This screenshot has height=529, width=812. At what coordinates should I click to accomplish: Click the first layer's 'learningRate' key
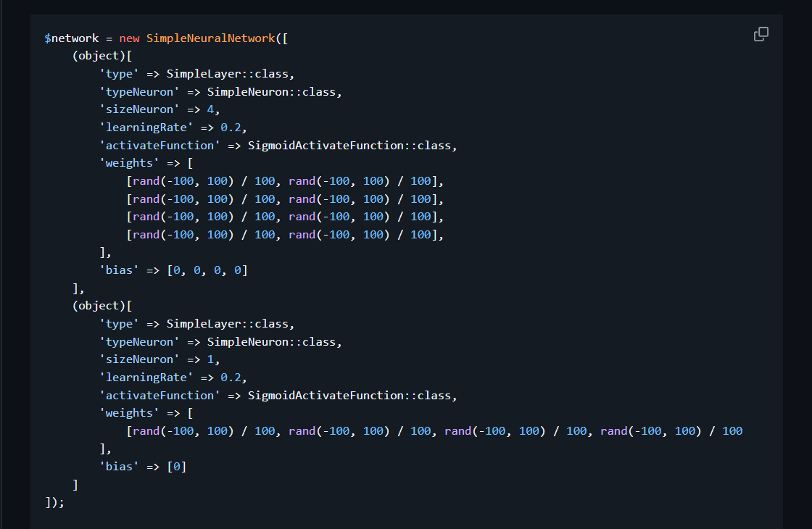coord(146,128)
